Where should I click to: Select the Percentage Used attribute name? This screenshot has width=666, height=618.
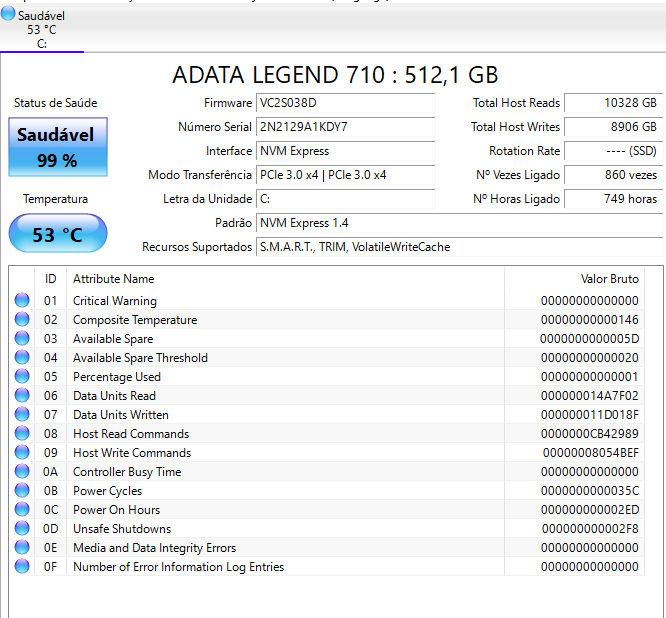tap(117, 377)
